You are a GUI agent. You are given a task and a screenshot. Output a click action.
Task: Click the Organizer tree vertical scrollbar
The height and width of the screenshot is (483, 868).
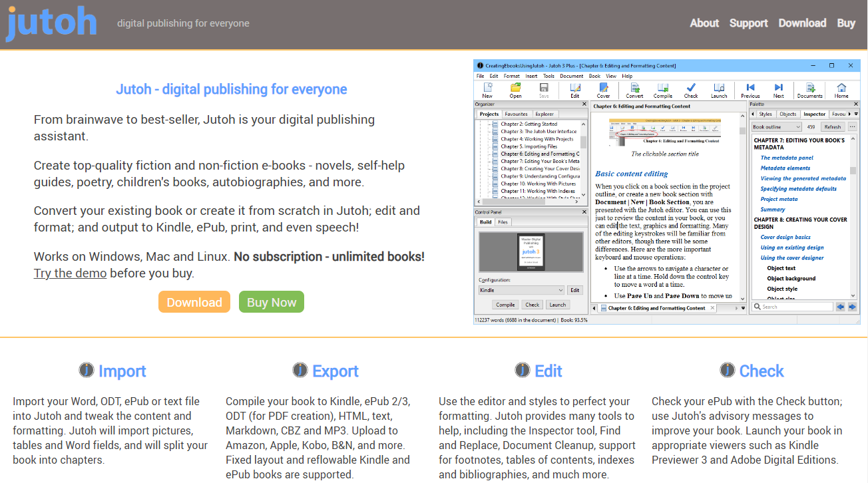(x=584, y=158)
